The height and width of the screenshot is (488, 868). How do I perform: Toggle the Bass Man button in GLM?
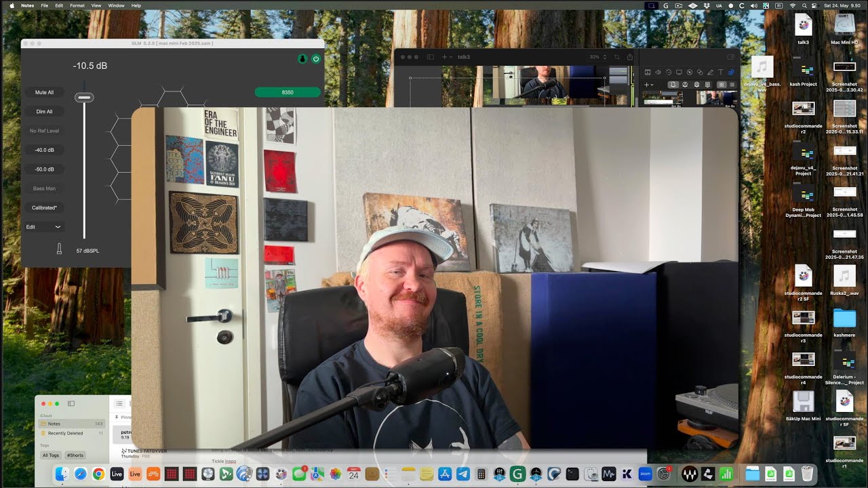[44, 188]
